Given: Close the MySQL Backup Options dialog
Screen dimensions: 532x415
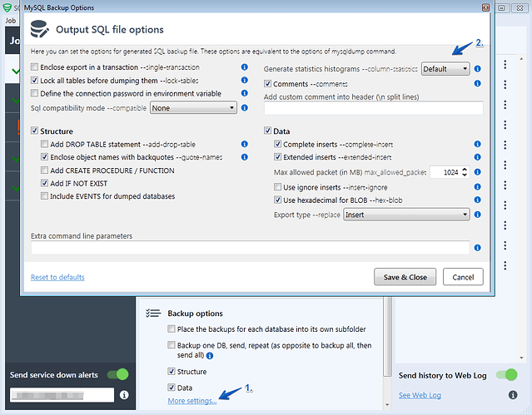Looking at the screenshot, I should (485, 7).
